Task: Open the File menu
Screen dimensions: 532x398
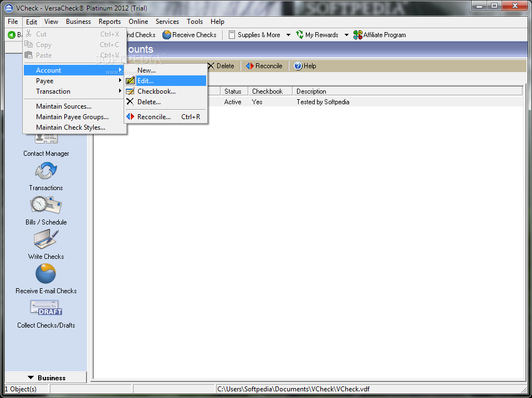Action: [13, 22]
